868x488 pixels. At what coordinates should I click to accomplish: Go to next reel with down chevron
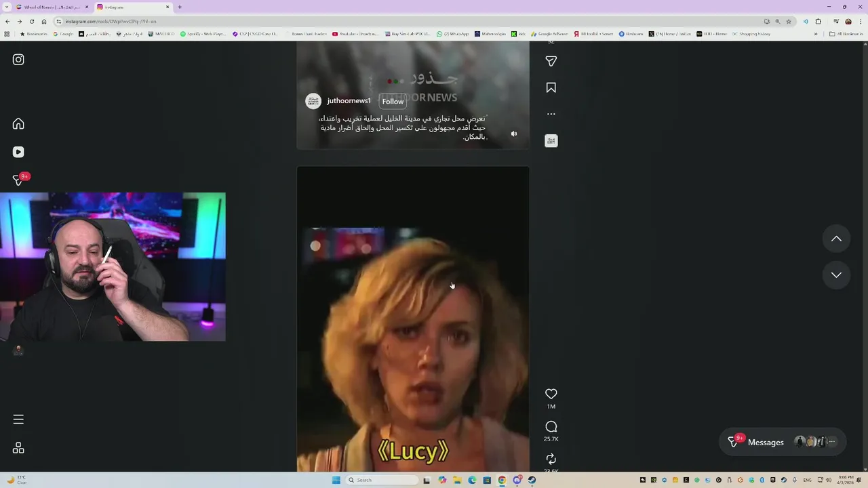(836, 274)
